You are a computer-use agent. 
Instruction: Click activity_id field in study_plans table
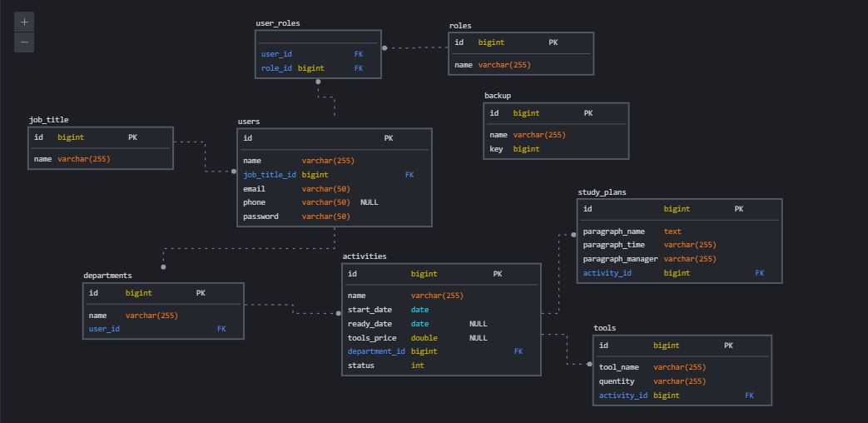679,273
